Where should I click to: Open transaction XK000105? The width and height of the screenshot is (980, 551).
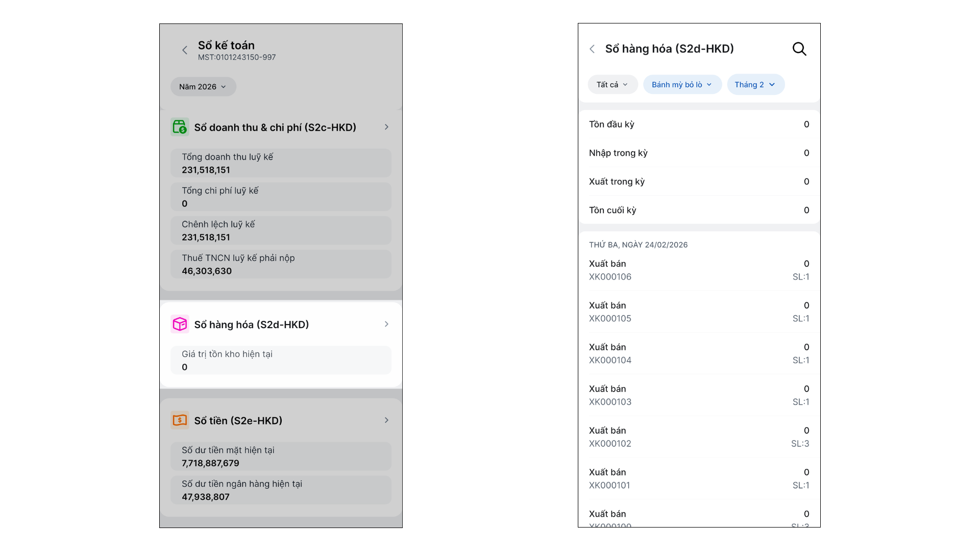698,312
